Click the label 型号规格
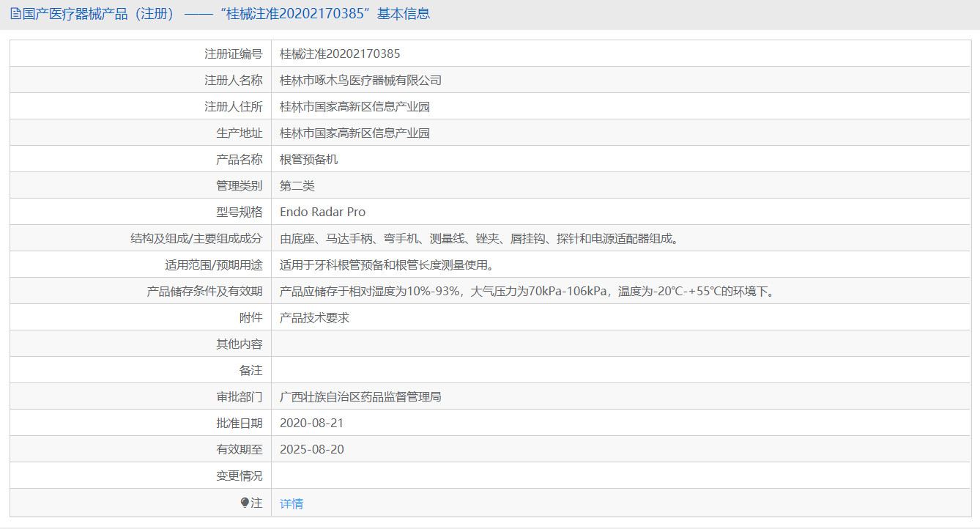Image resolution: width=980 pixels, height=529 pixels. pyautogui.click(x=239, y=212)
